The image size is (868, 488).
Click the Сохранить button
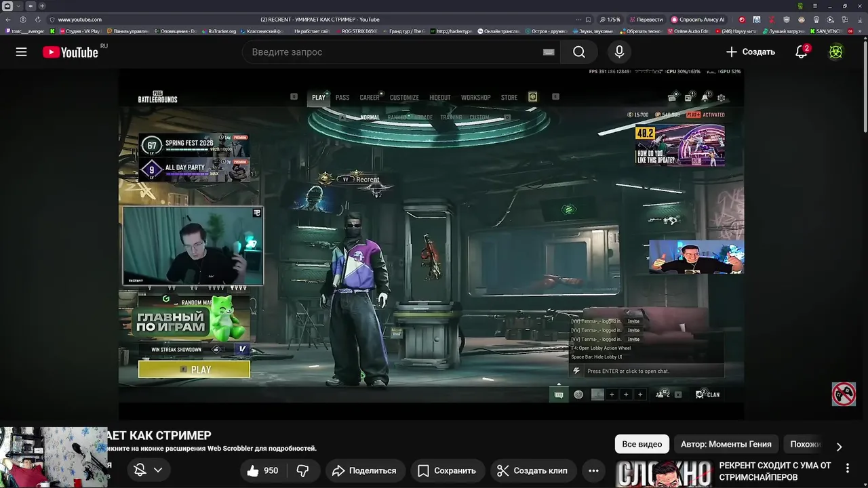point(447,470)
